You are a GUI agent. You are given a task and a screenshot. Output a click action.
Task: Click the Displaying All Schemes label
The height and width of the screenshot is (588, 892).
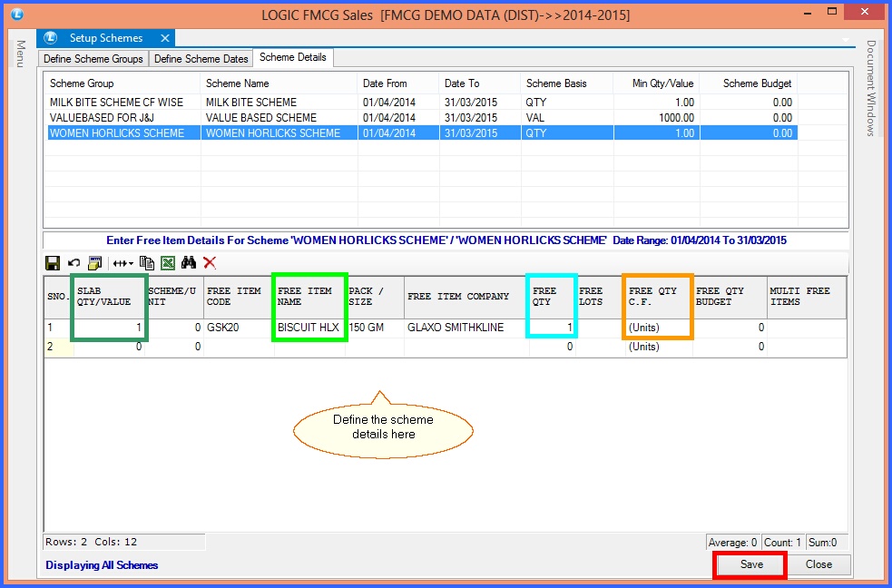point(102,565)
